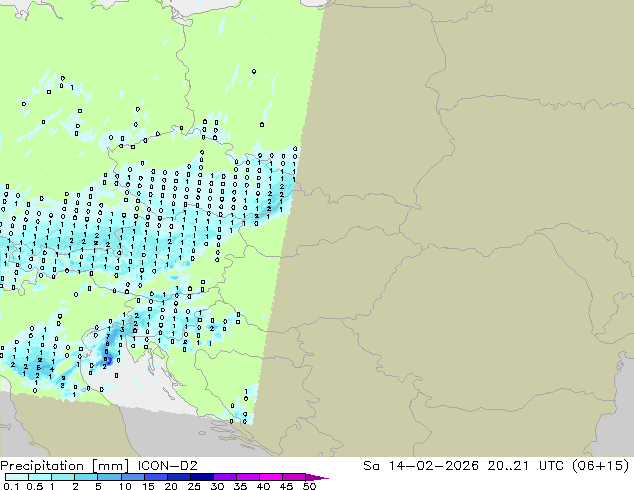This screenshot has width=634, height=490.
Task: Click the 10 mm legend color swatch
Action: (132, 477)
